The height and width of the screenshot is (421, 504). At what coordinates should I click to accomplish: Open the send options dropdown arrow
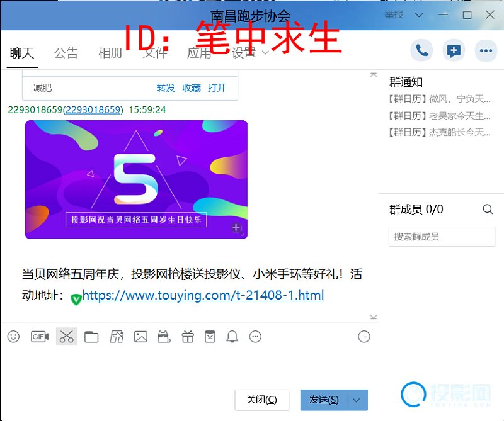356,400
